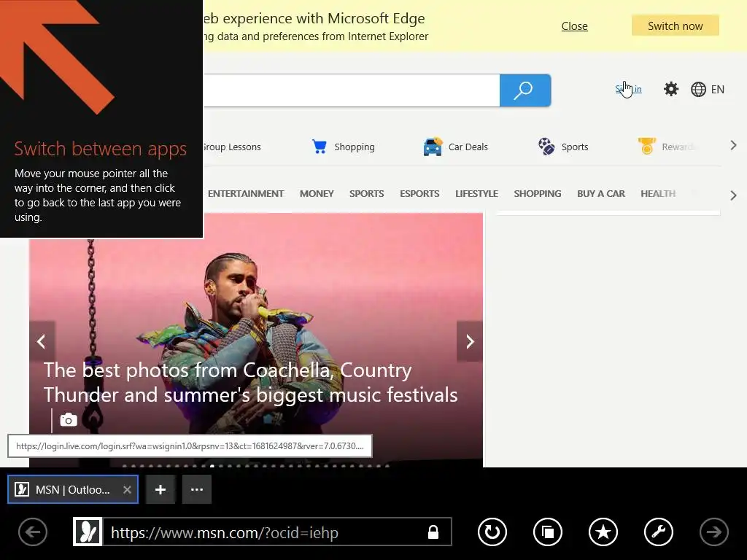Click Switch now button
Image resolution: width=747 pixels, height=560 pixels.
coord(675,26)
